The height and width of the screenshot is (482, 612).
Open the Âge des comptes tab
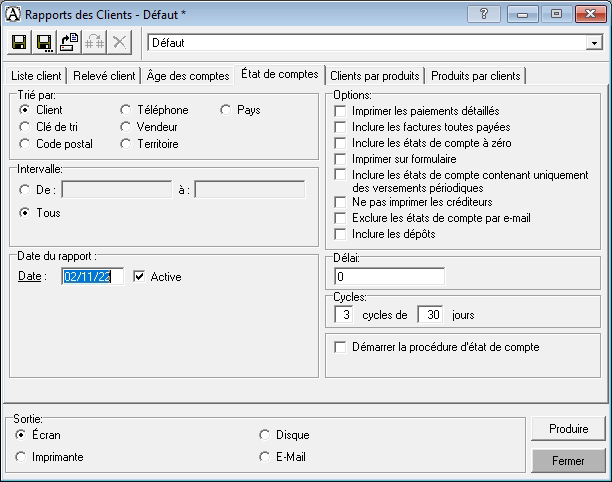pyautogui.click(x=187, y=76)
